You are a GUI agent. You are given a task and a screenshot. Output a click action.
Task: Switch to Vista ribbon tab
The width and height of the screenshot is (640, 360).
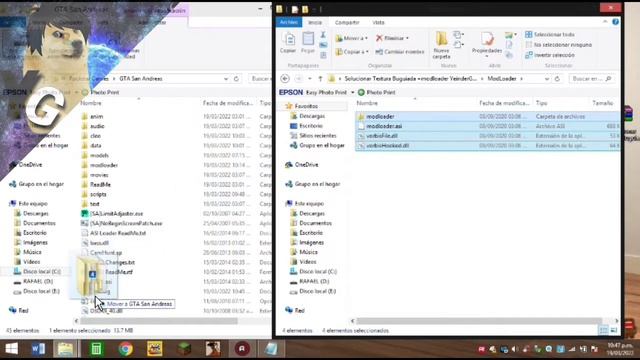(x=378, y=22)
